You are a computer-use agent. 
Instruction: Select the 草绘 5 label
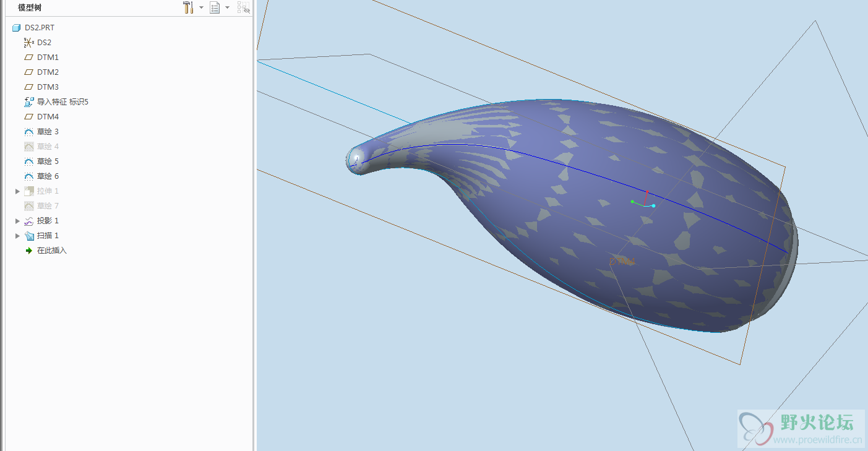tap(48, 161)
